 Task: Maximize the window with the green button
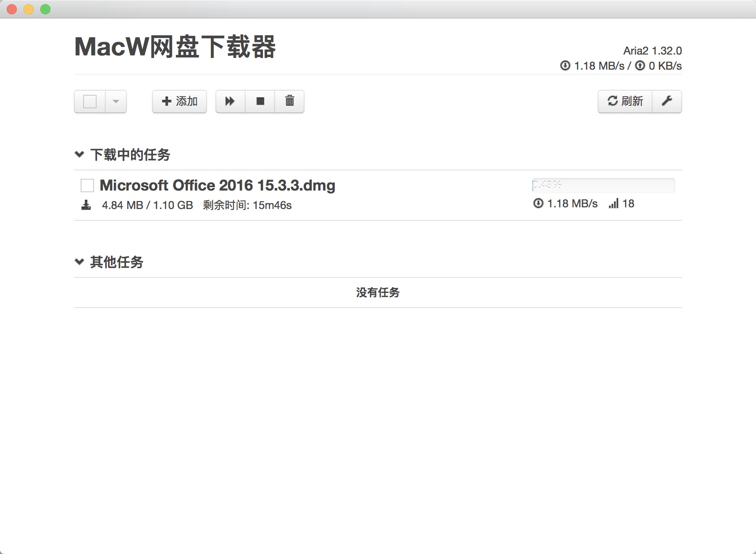point(45,9)
